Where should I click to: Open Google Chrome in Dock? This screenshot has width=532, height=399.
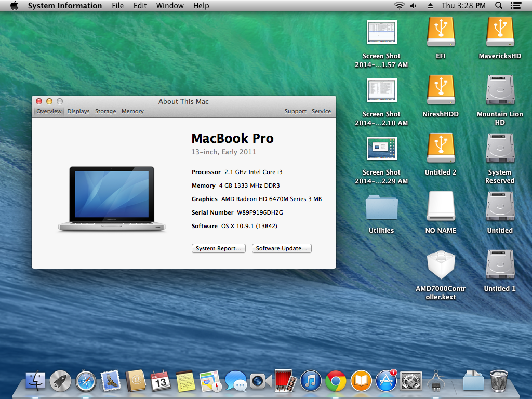336,381
